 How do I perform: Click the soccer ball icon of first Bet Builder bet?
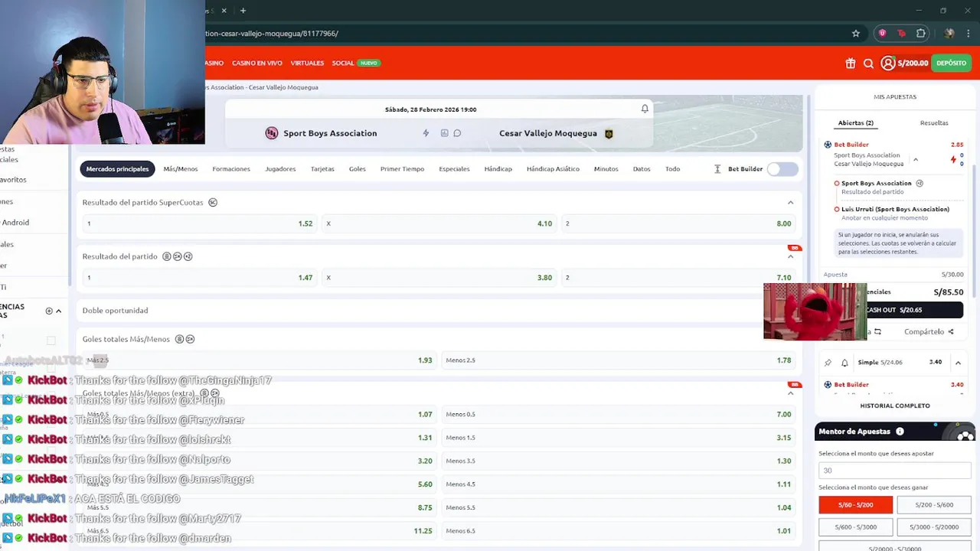pos(828,145)
